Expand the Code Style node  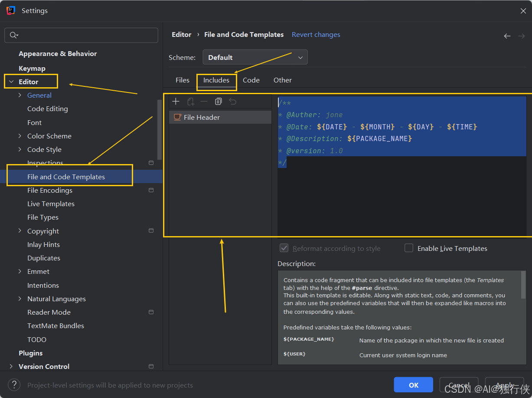click(x=20, y=149)
